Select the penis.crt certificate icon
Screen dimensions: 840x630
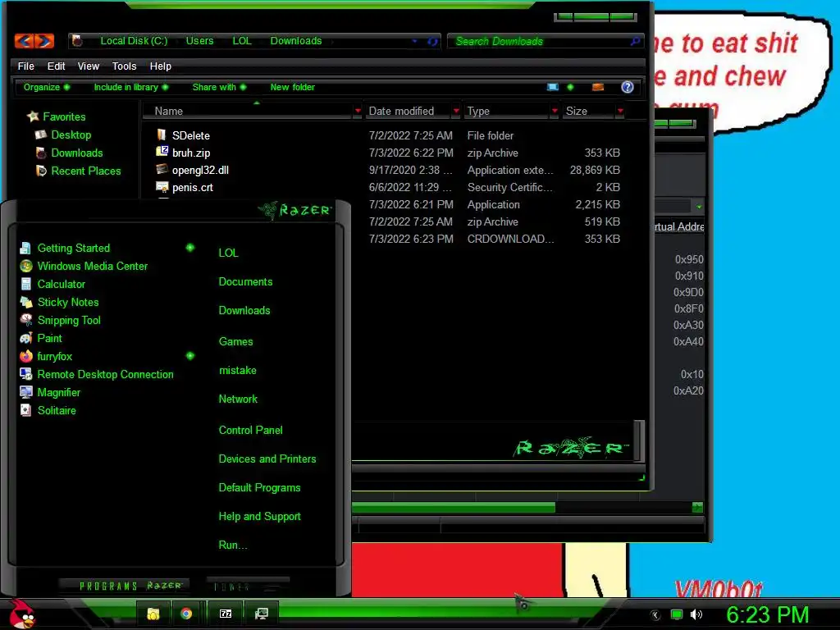[x=162, y=186]
